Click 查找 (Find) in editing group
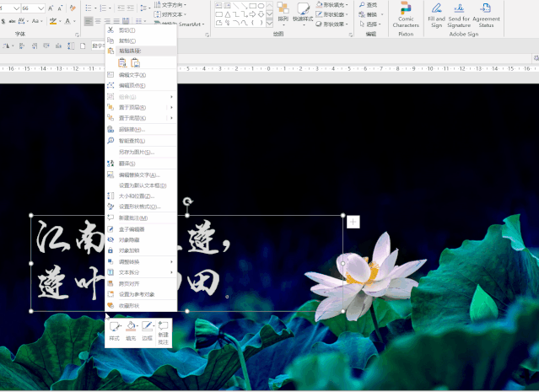The image size is (539, 392). pos(368,5)
